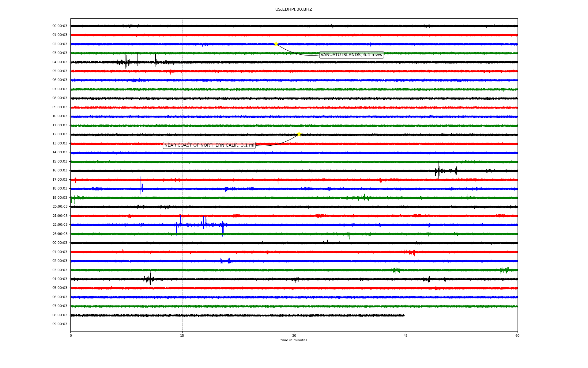Click the first 00:00:03 row label
Viewport: 588px width, 368px height.
[60, 26]
